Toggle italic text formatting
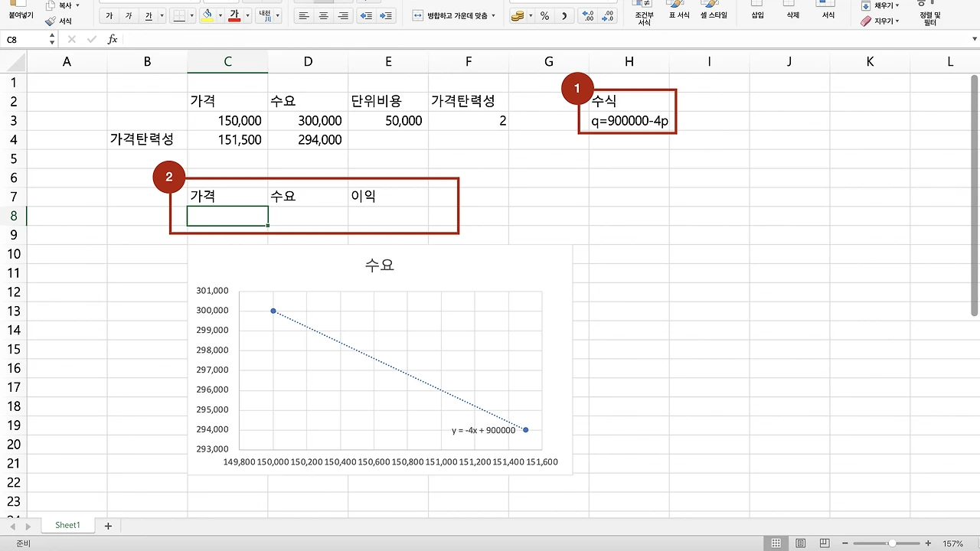The image size is (980, 551). (x=129, y=16)
